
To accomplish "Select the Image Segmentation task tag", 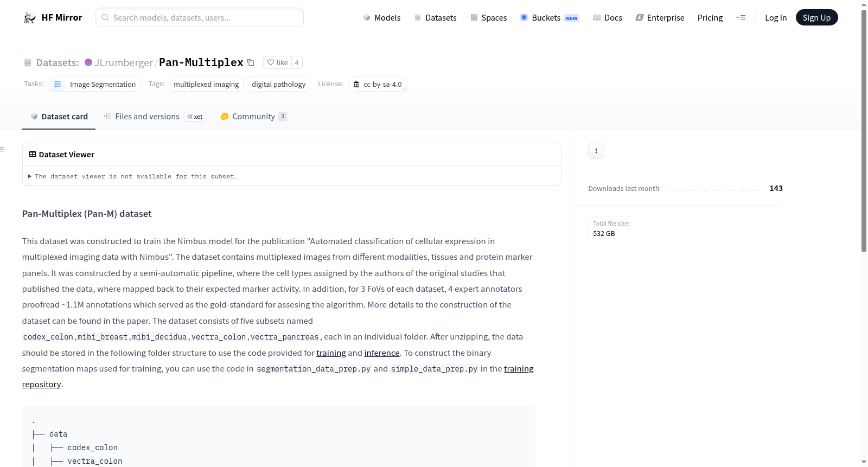I will click(x=94, y=84).
